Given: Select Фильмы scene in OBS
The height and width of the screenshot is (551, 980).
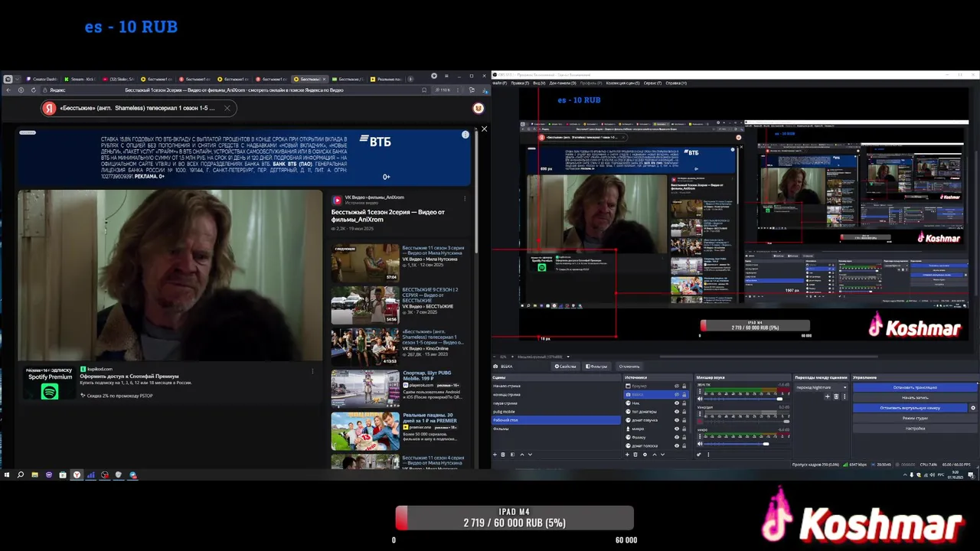Looking at the screenshot, I should coord(555,429).
